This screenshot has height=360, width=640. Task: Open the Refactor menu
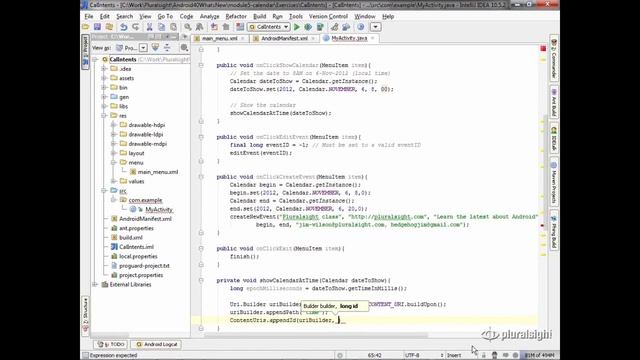(x=236, y=16)
